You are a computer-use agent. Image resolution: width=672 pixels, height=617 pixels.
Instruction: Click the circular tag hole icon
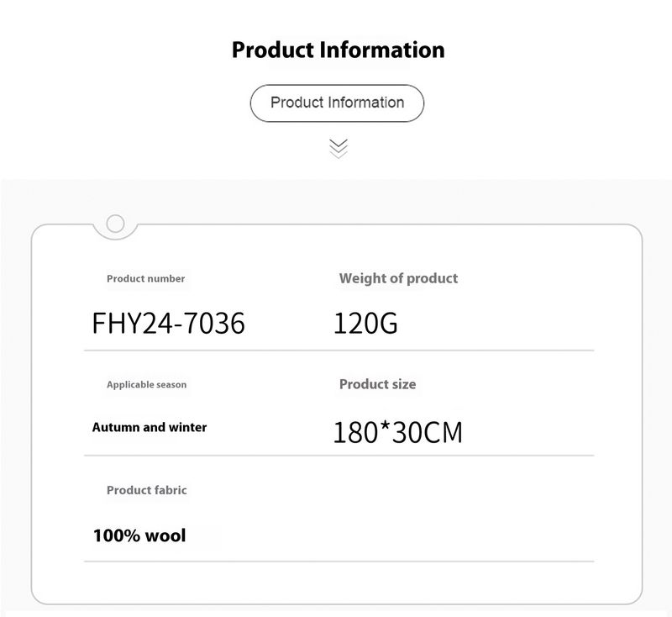116,224
